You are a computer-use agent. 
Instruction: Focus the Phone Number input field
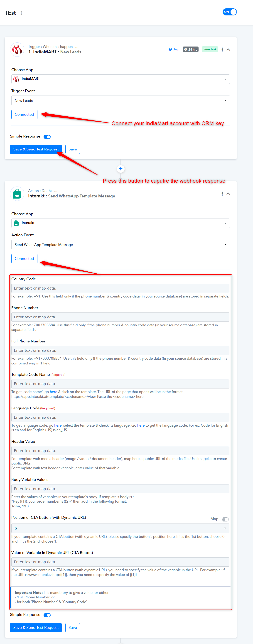coord(120,317)
